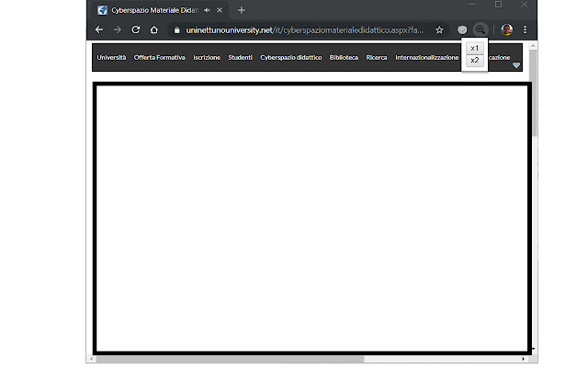
Task: Open the user profile avatar
Action: (x=506, y=29)
